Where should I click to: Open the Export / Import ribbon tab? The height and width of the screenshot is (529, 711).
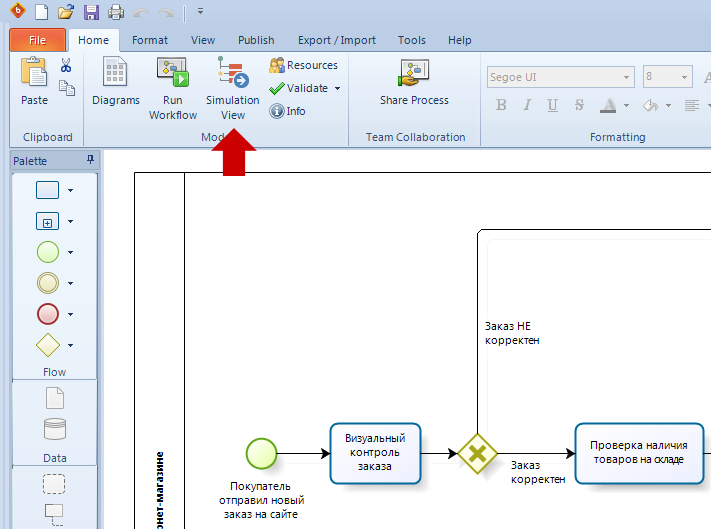pyautogui.click(x=336, y=40)
